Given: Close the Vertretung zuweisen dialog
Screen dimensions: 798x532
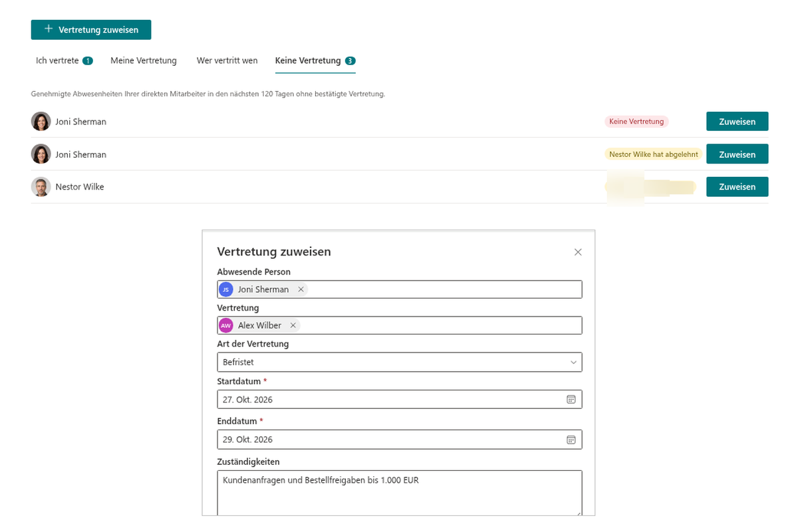Looking at the screenshot, I should 578,252.
